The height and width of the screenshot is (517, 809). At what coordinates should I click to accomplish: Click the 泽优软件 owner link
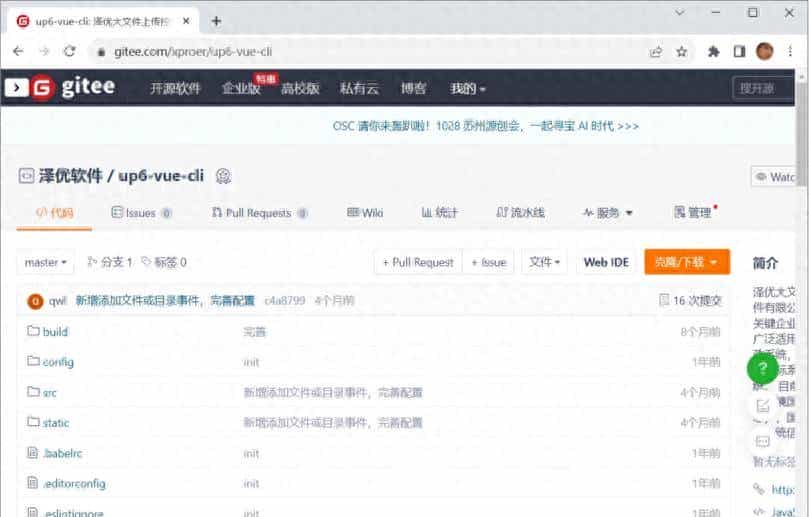coord(71,176)
